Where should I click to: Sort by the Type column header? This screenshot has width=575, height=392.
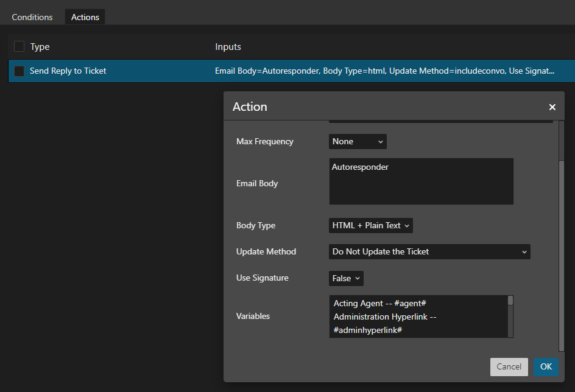point(40,47)
